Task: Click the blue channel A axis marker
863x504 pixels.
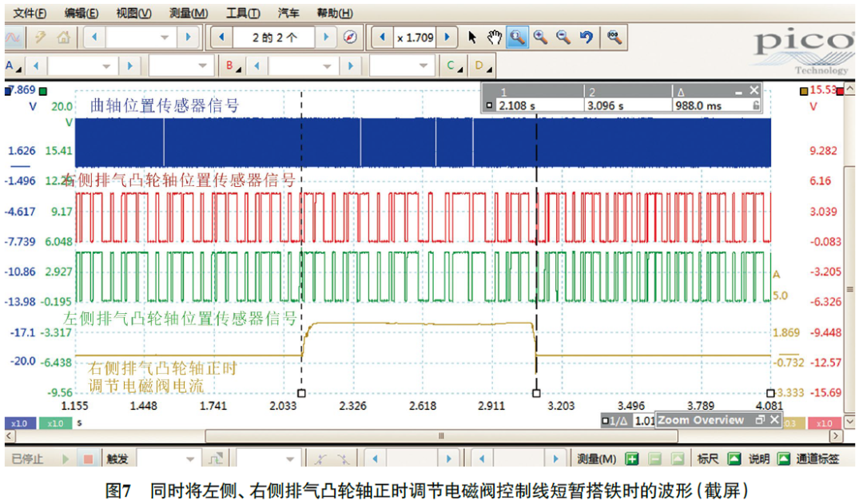Action: click(8, 91)
